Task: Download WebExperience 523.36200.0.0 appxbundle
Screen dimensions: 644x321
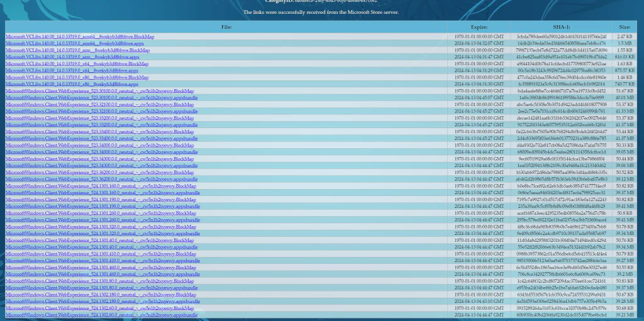Action: pos(101,180)
